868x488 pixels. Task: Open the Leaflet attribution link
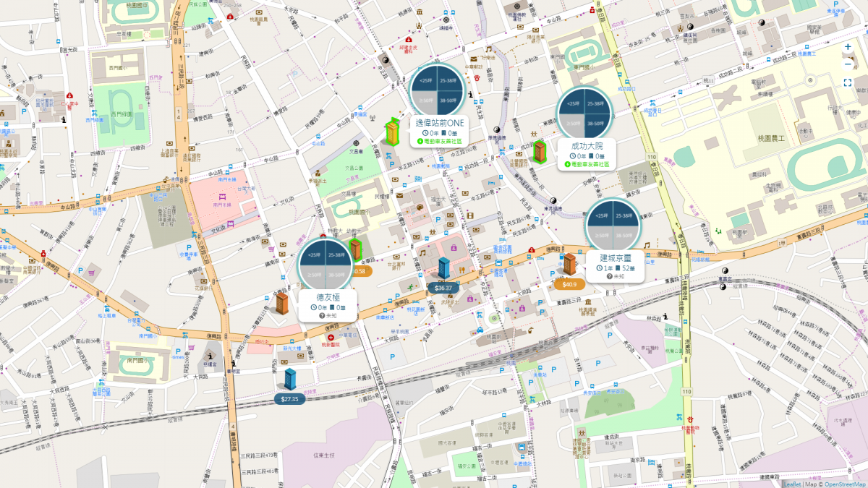tap(793, 484)
